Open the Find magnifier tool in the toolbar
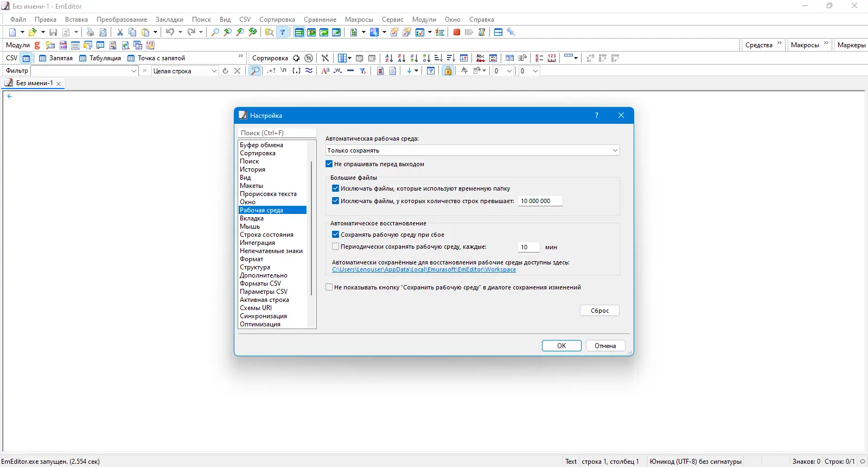The image size is (868, 467). [x=215, y=32]
